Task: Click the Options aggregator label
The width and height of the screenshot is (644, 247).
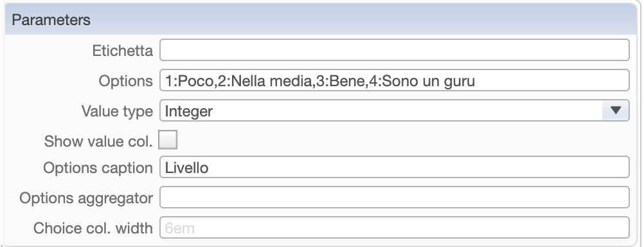Action: (86, 198)
